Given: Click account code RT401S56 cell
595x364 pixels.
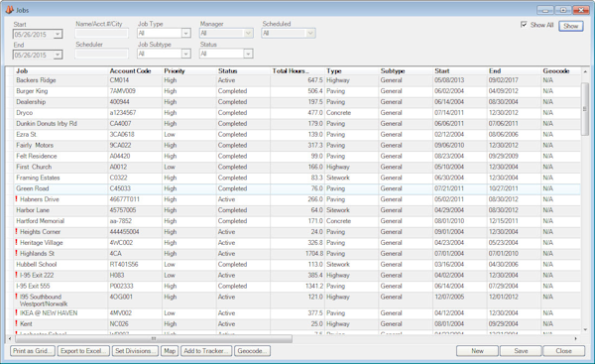Looking at the screenshot, I should 135,264.
